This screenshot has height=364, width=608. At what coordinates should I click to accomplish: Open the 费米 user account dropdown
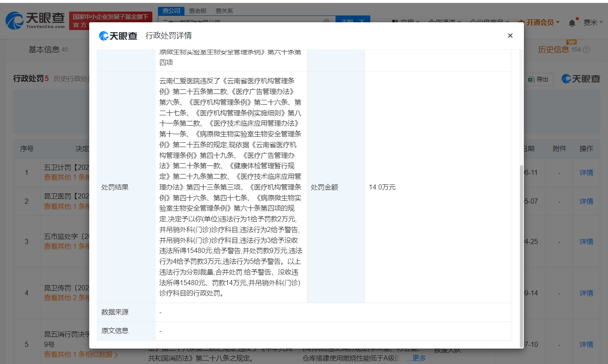point(593,23)
